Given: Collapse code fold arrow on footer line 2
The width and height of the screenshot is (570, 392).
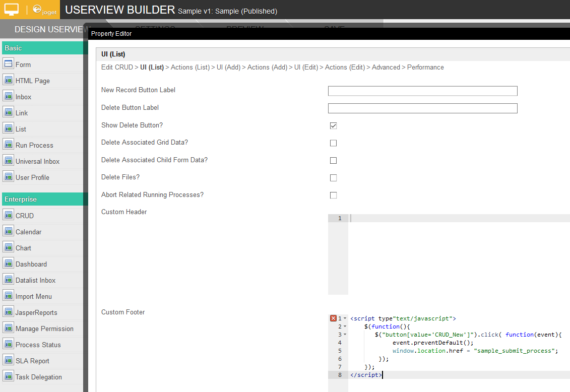Looking at the screenshot, I should [x=345, y=326].
